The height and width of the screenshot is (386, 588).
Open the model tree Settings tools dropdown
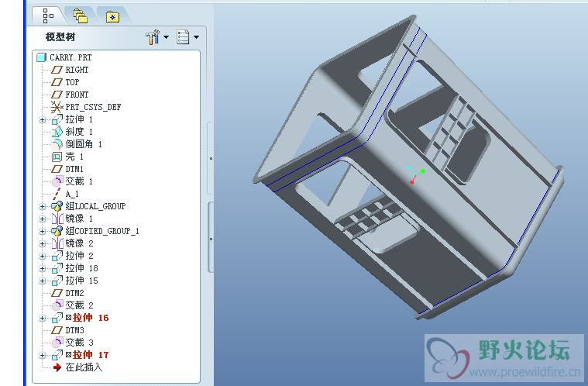point(157,36)
